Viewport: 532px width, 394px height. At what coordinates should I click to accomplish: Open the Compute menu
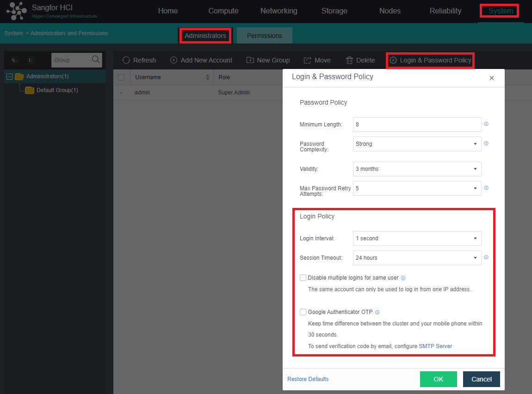pyautogui.click(x=223, y=11)
